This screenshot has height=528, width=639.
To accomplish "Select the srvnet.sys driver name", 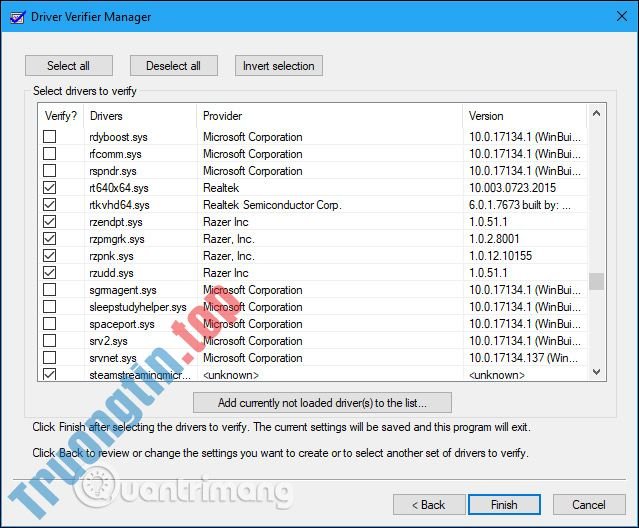I will 113,358.
